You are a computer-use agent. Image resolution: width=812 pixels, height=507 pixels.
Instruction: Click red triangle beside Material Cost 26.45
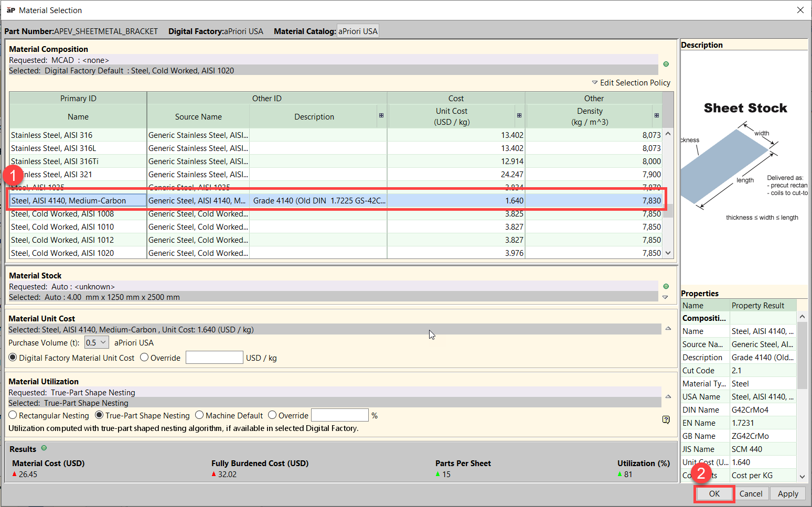[15, 474]
